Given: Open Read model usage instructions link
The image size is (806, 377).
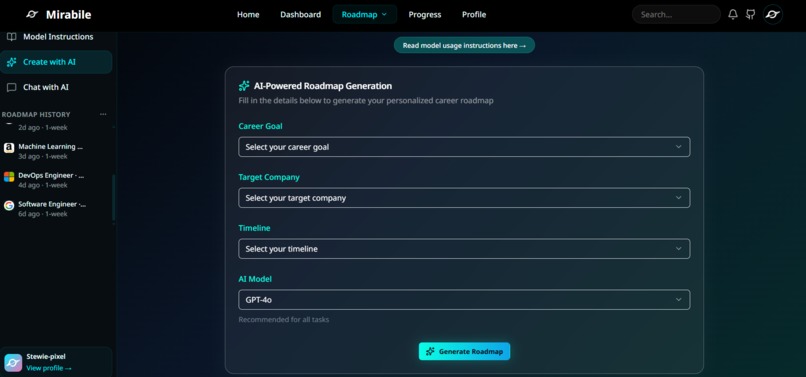Looking at the screenshot, I should pyautogui.click(x=464, y=45).
